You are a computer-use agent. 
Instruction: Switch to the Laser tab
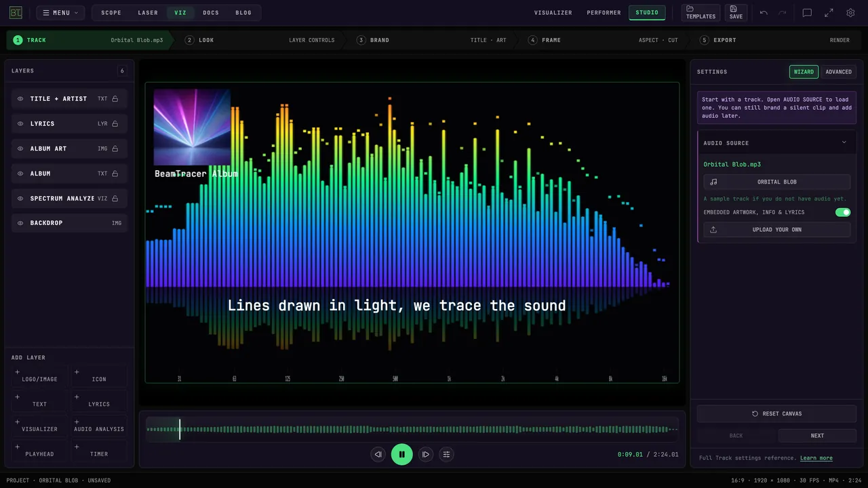(148, 13)
